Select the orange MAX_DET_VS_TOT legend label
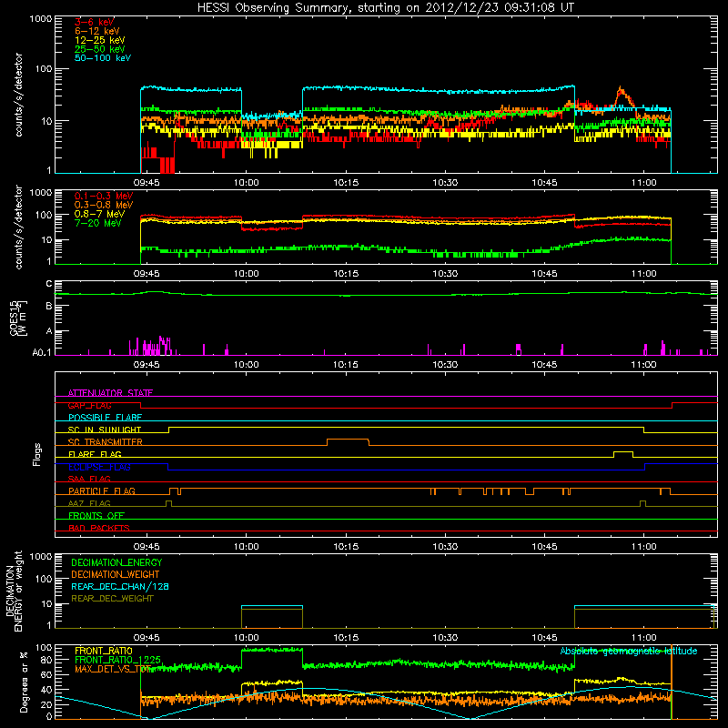The height and width of the screenshot is (728, 728). click(x=113, y=669)
